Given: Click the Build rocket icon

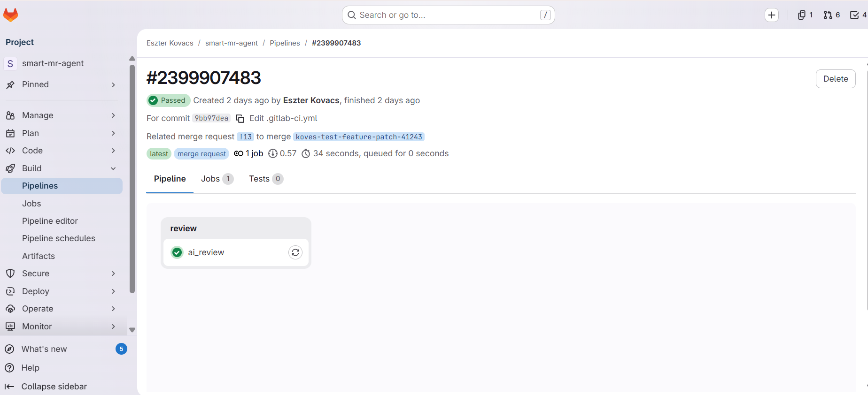Looking at the screenshot, I should point(10,168).
